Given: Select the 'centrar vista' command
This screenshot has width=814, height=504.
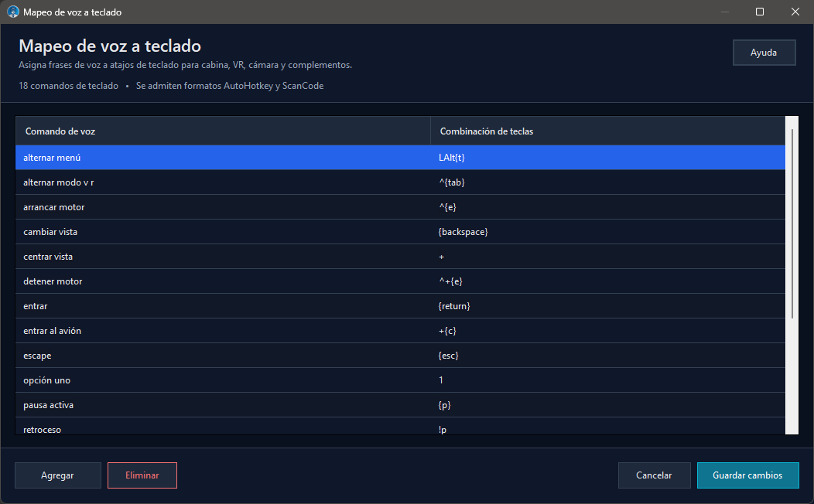Looking at the screenshot, I should 400,257.
